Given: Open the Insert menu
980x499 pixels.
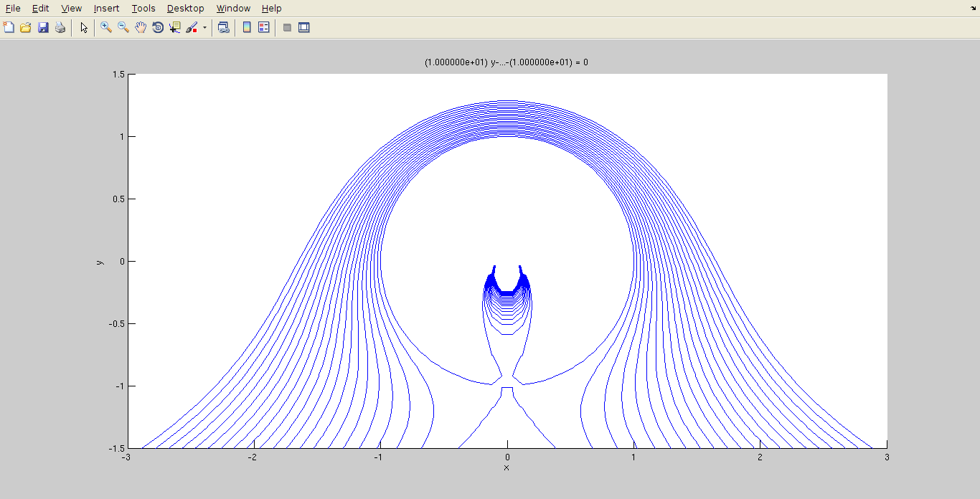Looking at the screenshot, I should coord(107,9).
